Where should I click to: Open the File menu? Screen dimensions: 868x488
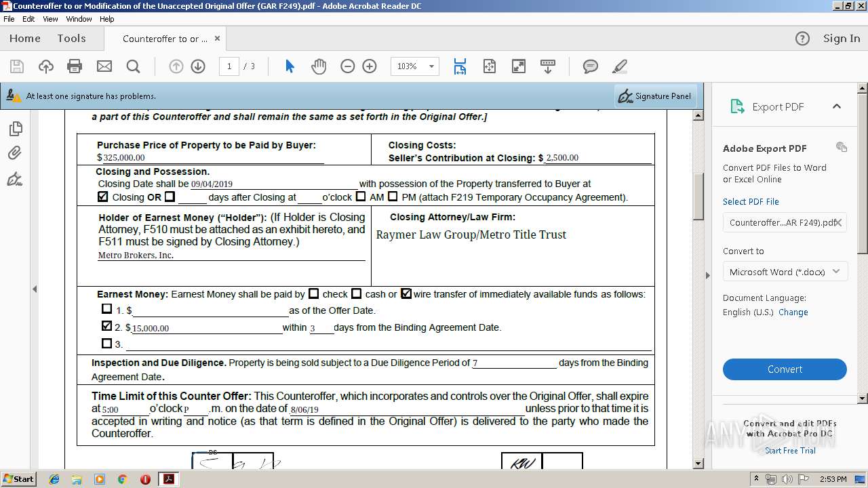point(9,19)
